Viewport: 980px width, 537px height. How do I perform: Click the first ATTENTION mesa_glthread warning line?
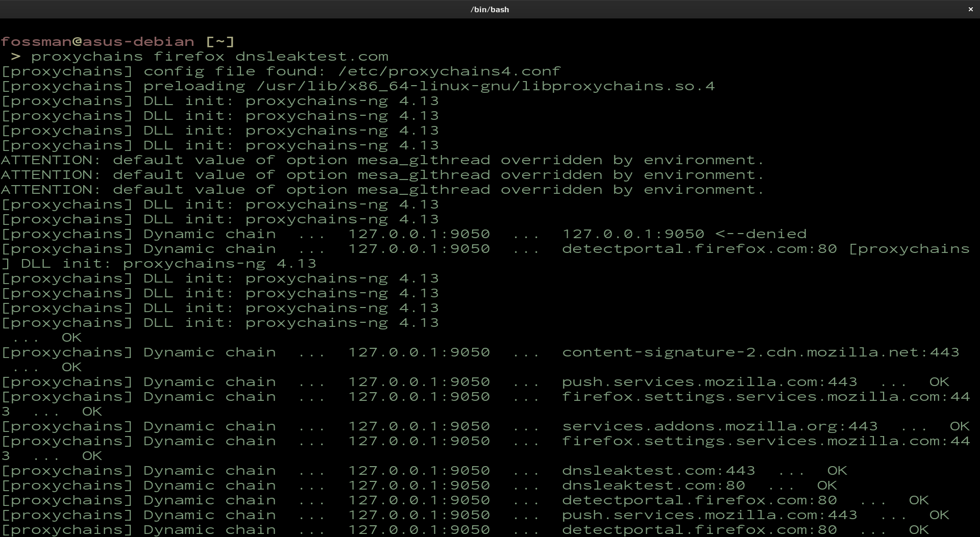382,160
